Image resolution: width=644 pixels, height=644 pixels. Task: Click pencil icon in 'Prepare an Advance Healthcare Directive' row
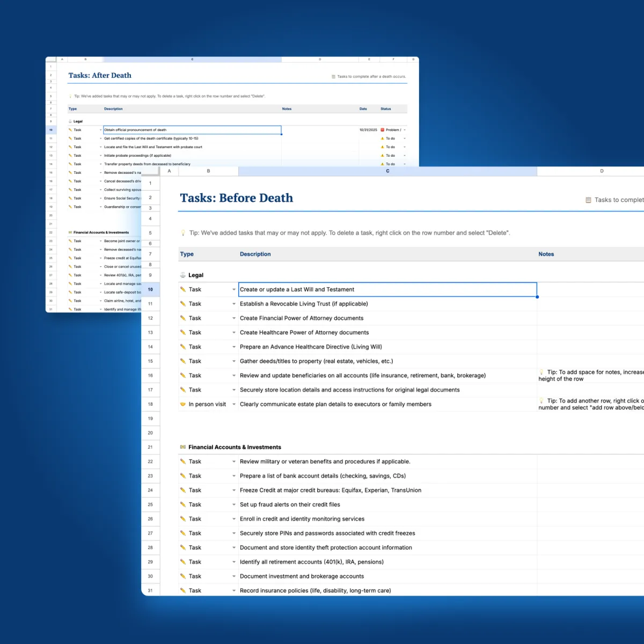point(183,347)
